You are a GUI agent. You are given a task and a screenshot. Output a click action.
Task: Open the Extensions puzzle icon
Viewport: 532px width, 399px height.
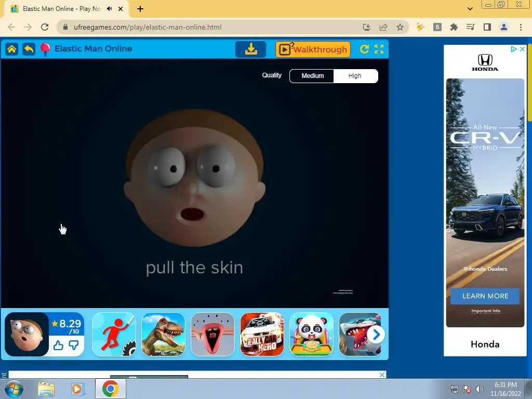[x=454, y=27]
